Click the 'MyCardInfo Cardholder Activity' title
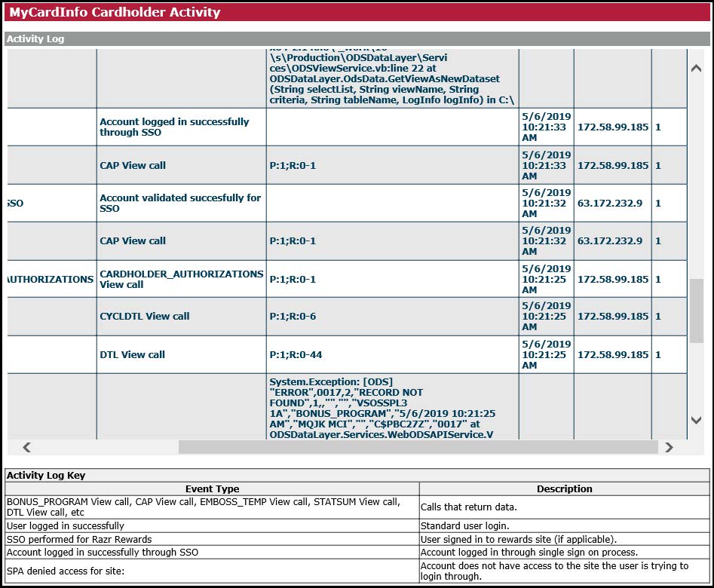714x588 pixels. [x=115, y=12]
